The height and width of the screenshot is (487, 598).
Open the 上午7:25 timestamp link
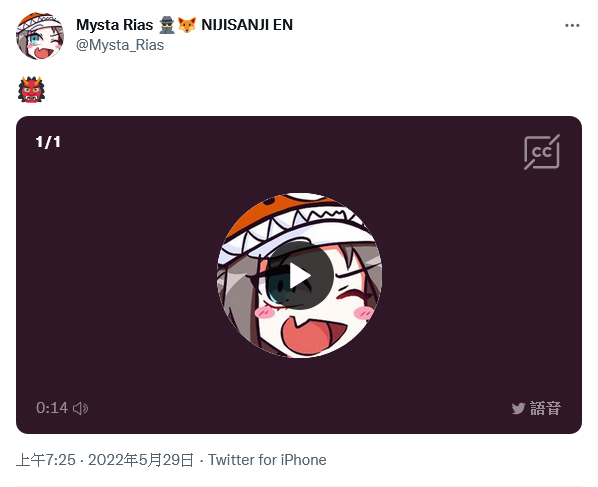tap(46, 460)
